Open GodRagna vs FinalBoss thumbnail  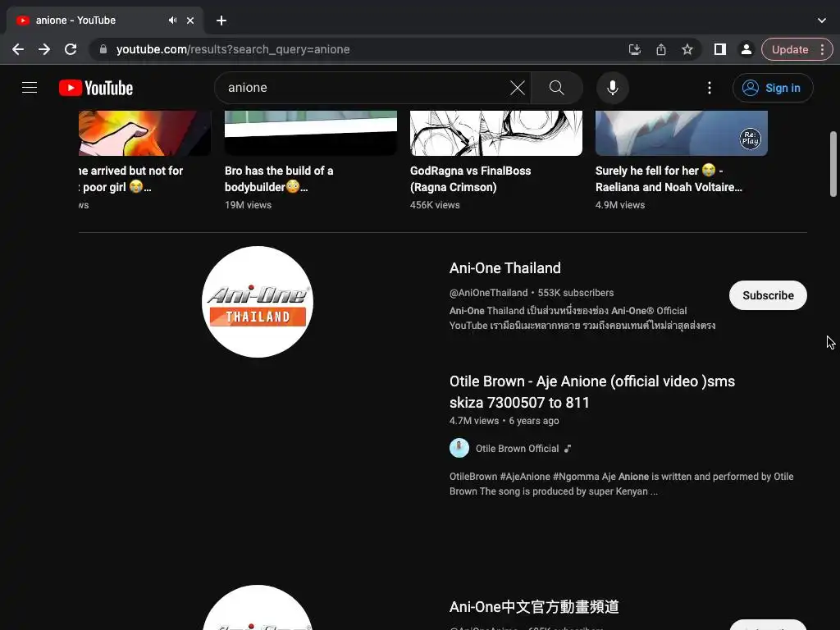tap(496, 133)
